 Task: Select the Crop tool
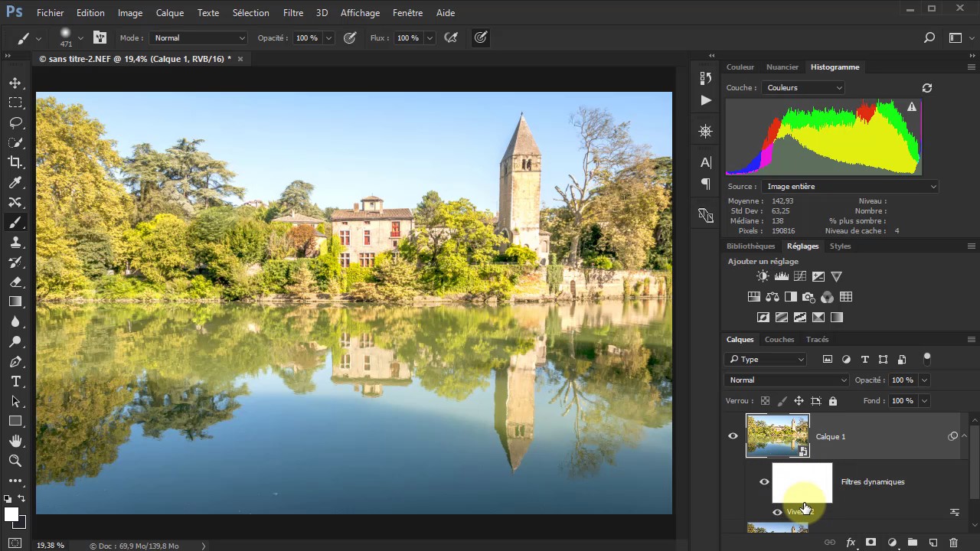point(15,162)
